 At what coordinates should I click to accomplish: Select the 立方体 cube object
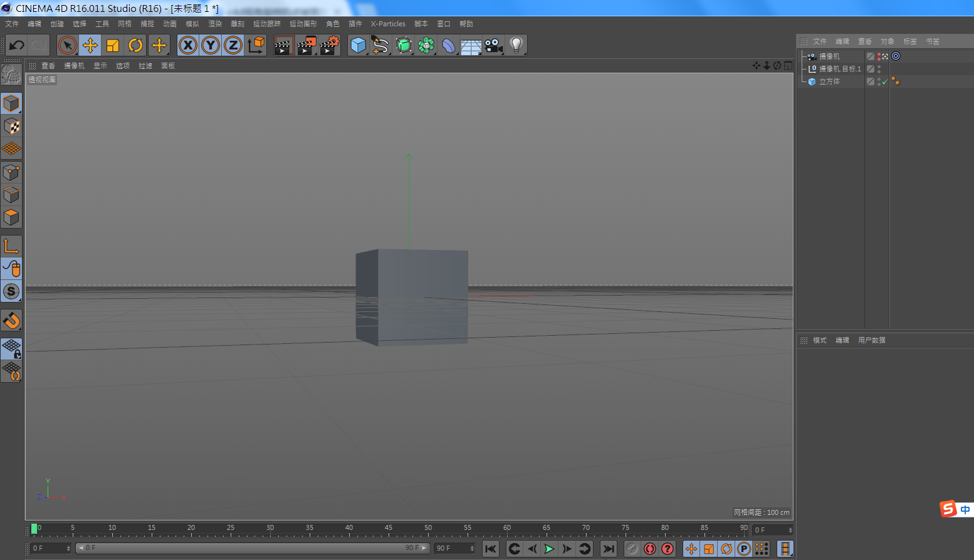(829, 81)
